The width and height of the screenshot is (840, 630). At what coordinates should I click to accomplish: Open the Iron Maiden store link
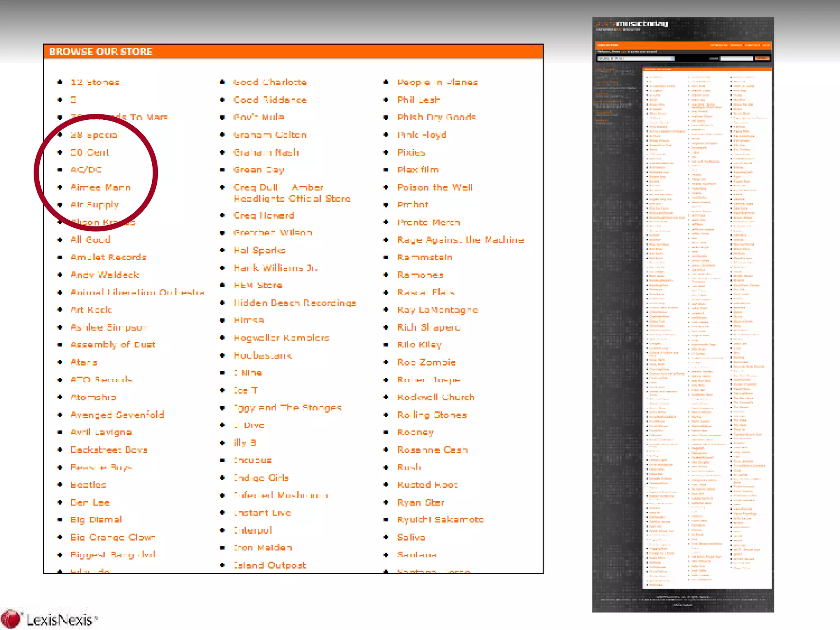[262, 548]
